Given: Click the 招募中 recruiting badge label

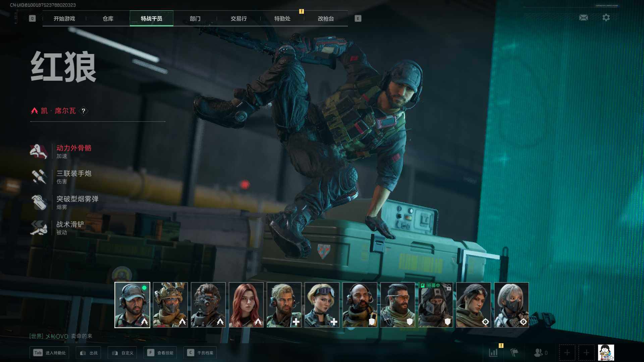Looking at the screenshot, I should click(x=430, y=285).
